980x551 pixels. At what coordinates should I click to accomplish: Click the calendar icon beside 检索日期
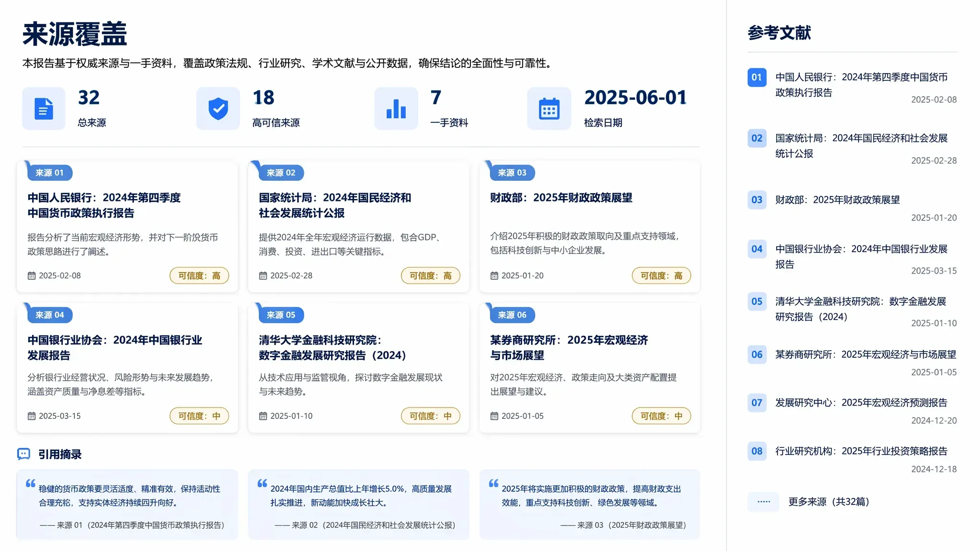point(549,109)
